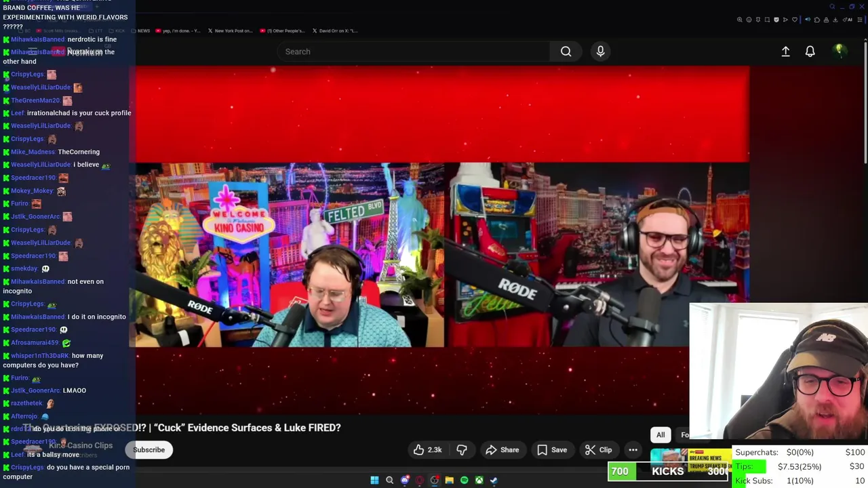868x488 pixels.
Task: Switch to the New York Post X tab
Action: [231, 30]
